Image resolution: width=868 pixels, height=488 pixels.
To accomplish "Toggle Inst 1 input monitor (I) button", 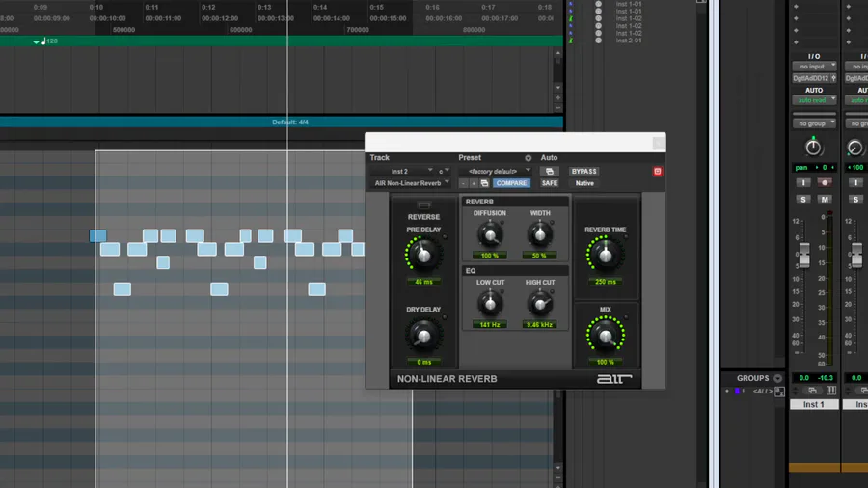I will [803, 182].
